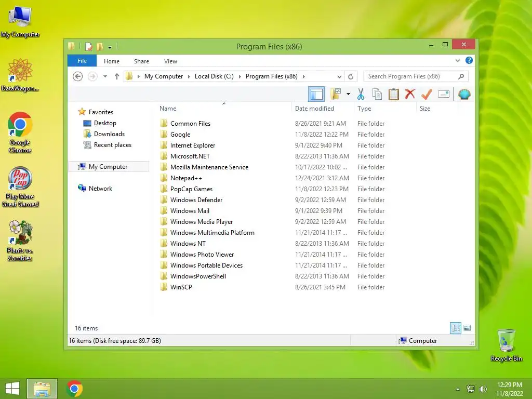Click the Windows Start button
532x399 pixels.
coord(12,389)
